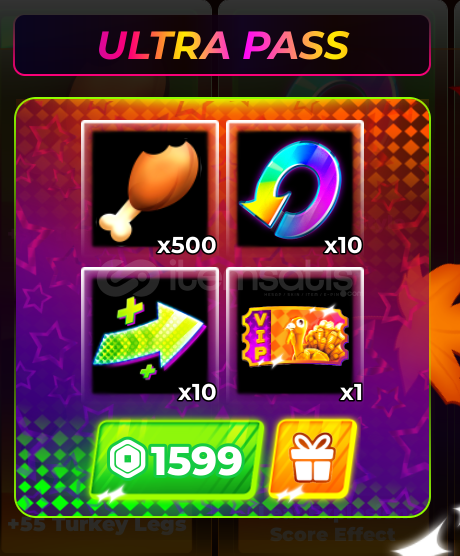Click the turkey picture on the ticket
The width and height of the screenshot is (460, 556).
click(x=312, y=336)
